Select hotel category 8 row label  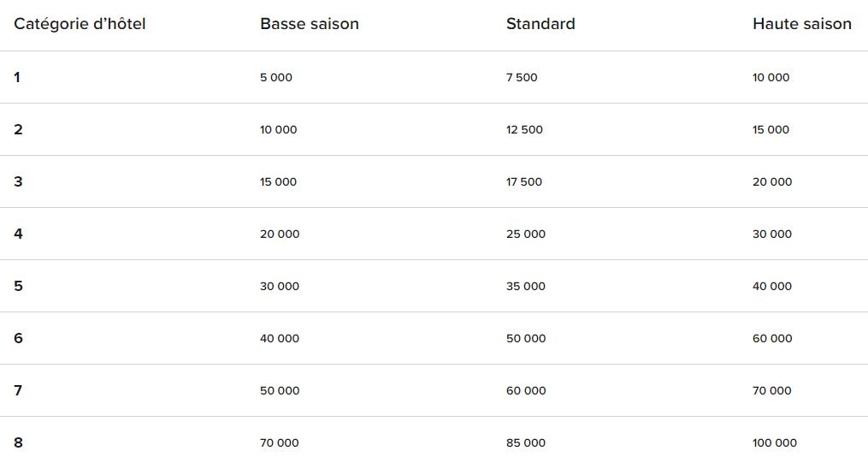[x=18, y=442]
